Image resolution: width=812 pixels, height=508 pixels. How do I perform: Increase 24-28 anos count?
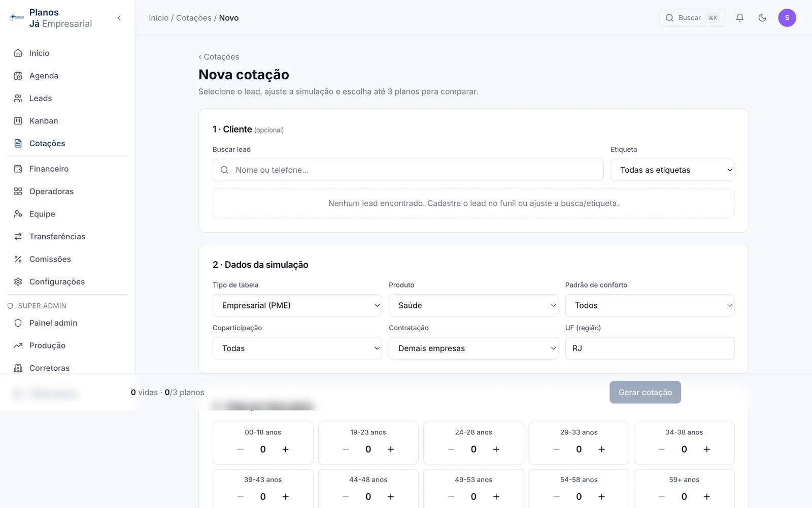point(496,449)
